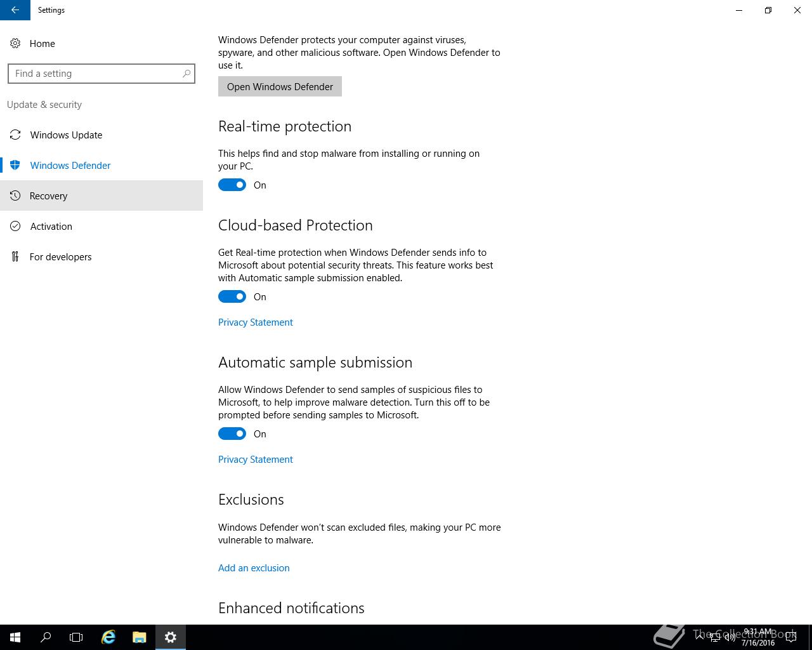Turn off Cloud-based Protection toggle
The image size is (812, 650).
point(232,296)
